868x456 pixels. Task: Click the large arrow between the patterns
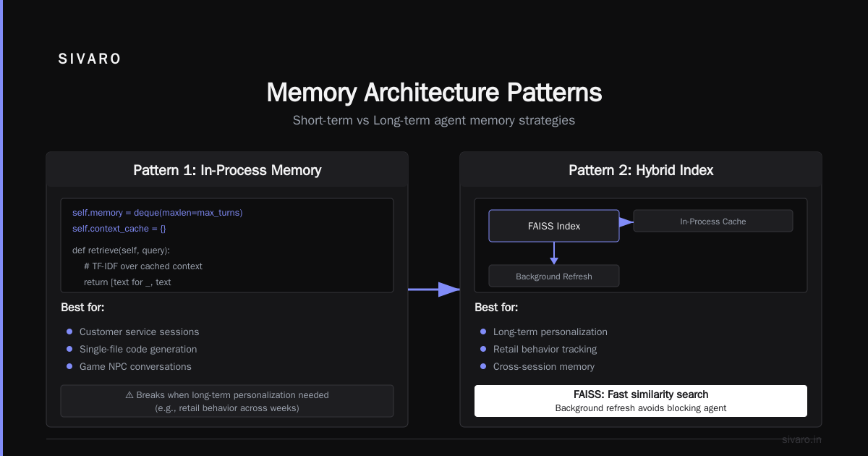(435, 290)
